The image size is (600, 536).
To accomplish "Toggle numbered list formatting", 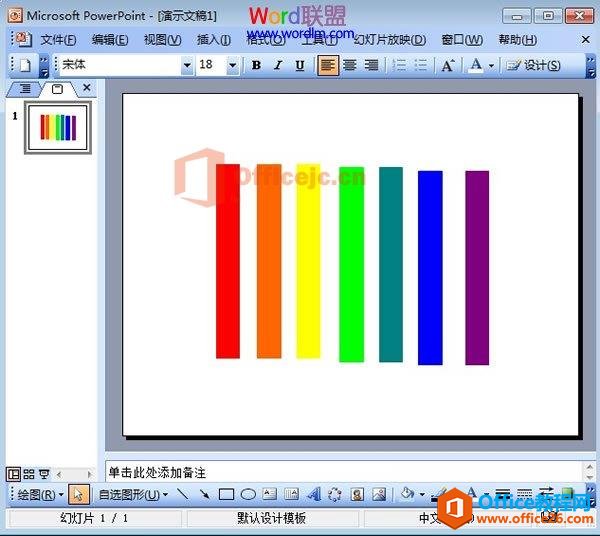I will pos(399,65).
